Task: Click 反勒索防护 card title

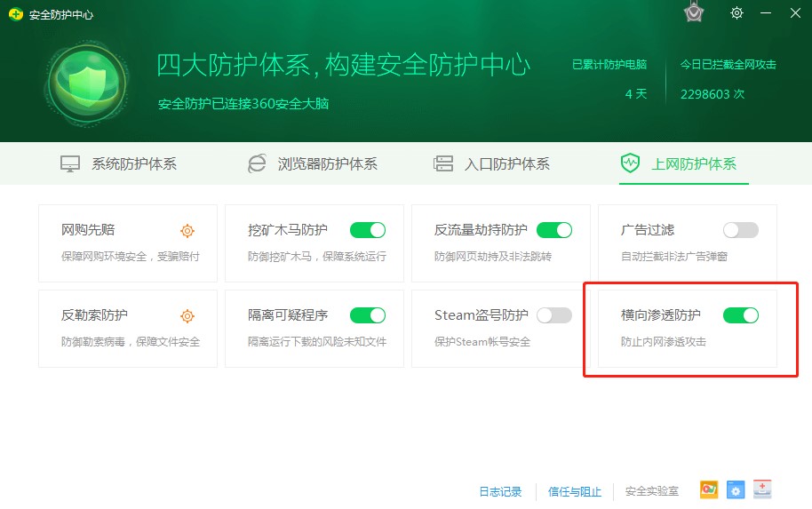Action: [x=94, y=315]
